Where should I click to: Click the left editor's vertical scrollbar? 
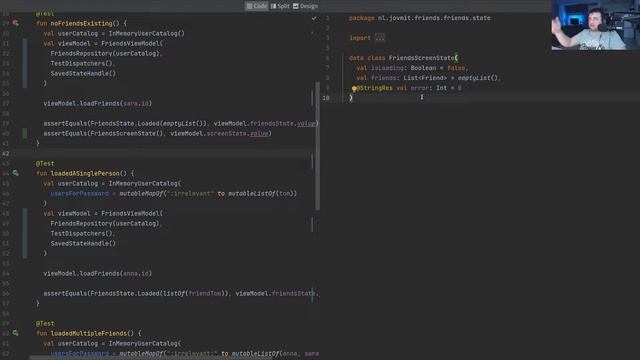(x=318, y=145)
